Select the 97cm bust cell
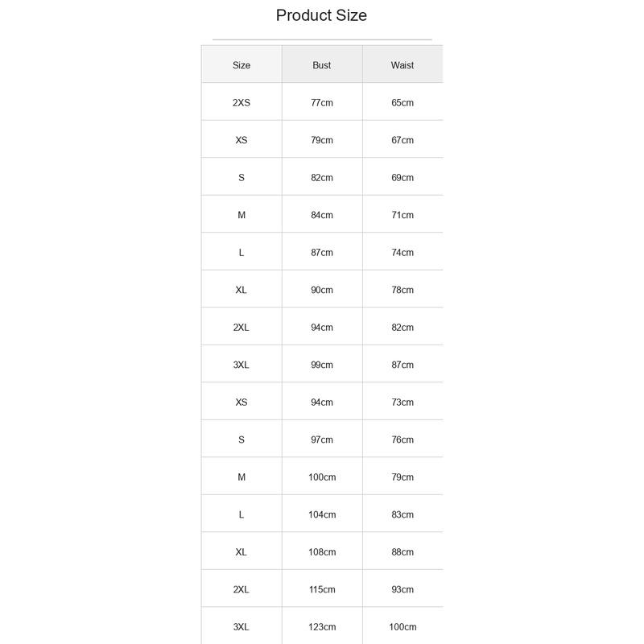 (x=322, y=440)
